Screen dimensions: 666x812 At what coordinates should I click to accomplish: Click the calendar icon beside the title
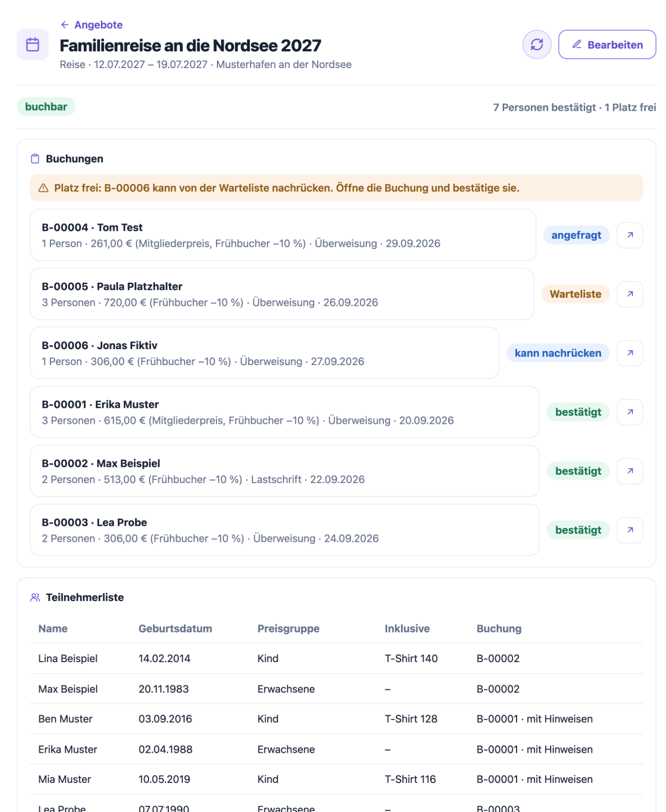[x=33, y=45]
